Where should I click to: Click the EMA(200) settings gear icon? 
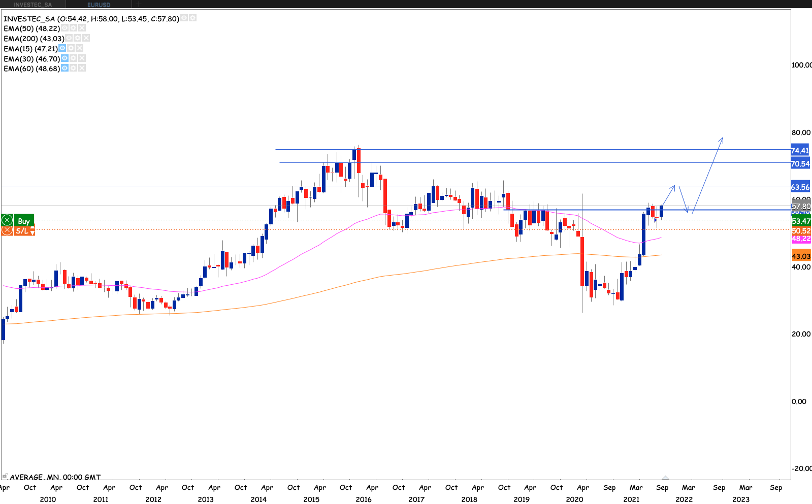78,38
